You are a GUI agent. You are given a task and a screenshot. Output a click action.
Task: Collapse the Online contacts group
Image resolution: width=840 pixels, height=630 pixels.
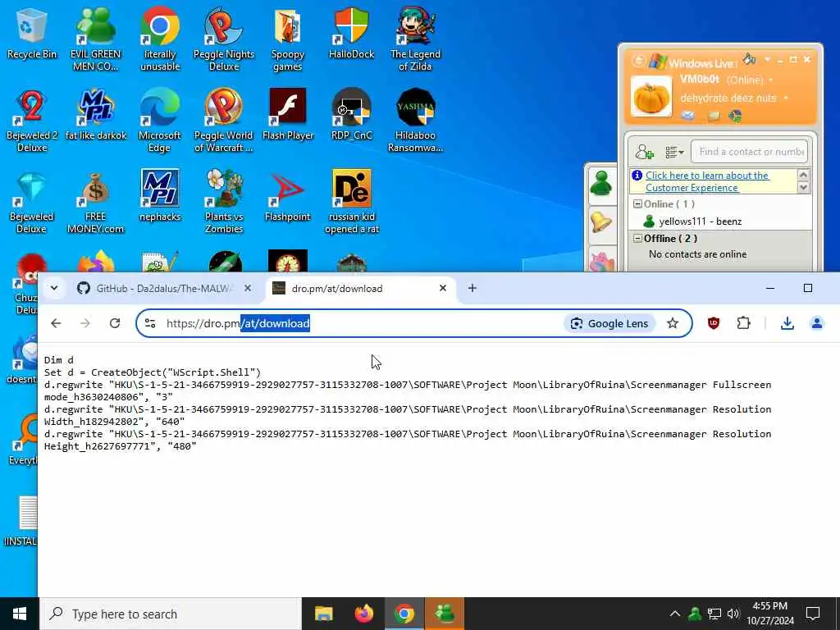[x=637, y=204]
